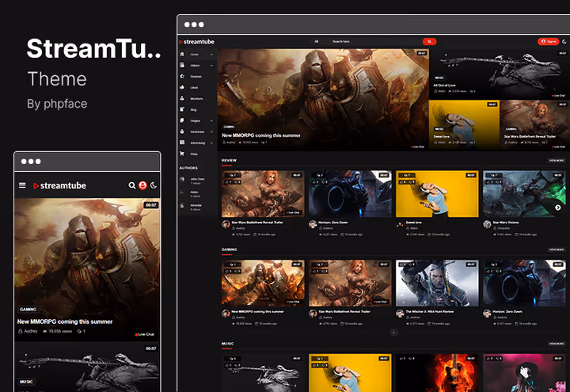Click the Members person icon in sidebar
This screenshot has height=392, width=570.
point(182,98)
